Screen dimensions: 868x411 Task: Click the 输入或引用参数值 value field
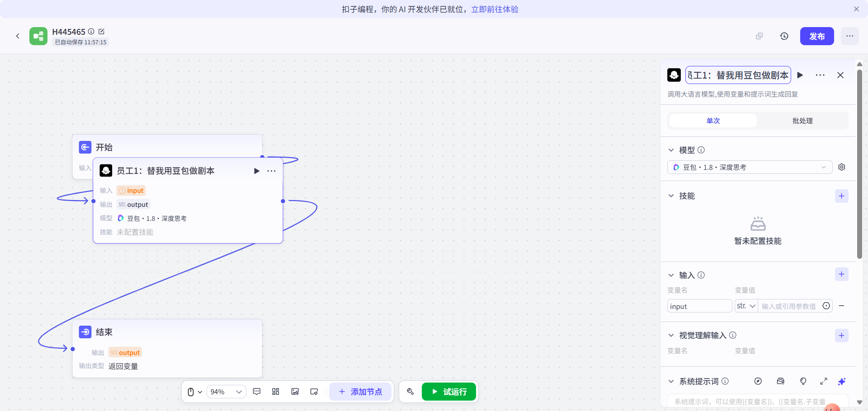pos(789,306)
